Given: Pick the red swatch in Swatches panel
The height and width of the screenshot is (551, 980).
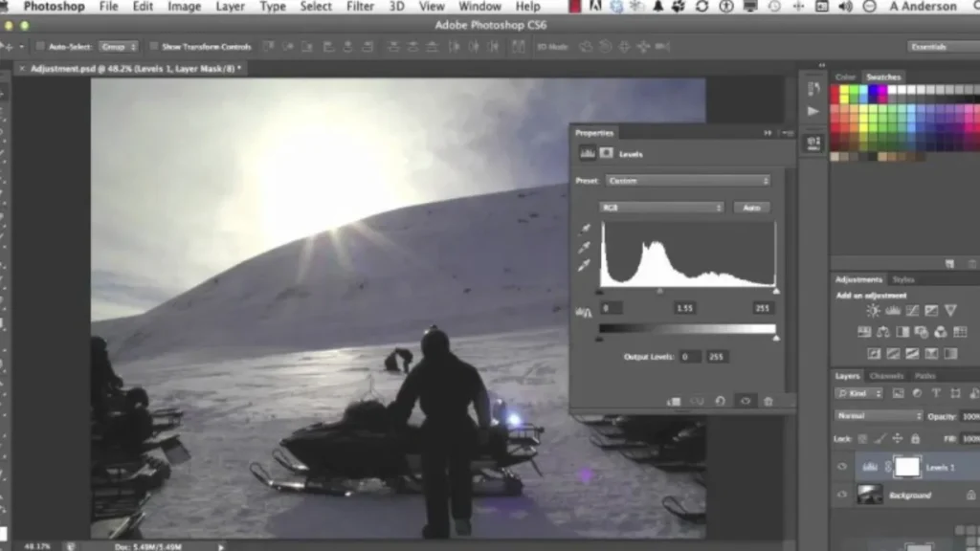Looking at the screenshot, I should click(x=835, y=91).
